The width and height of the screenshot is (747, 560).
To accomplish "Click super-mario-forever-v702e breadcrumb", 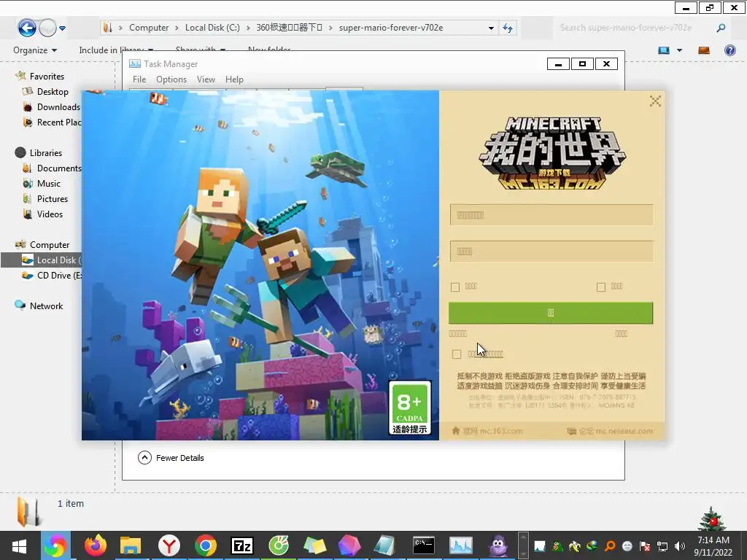I will tap(391, 28).
